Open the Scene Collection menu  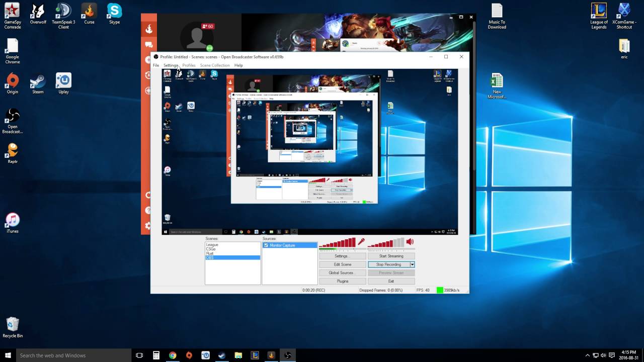pyautogui.click(x=215, y=65)
